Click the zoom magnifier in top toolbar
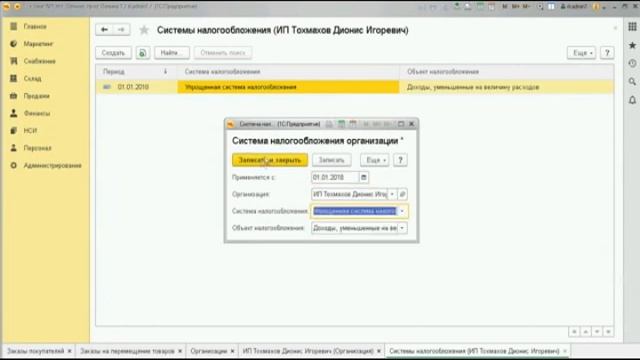The width and height of the screenshot is (640, 360). coord(540,7)
